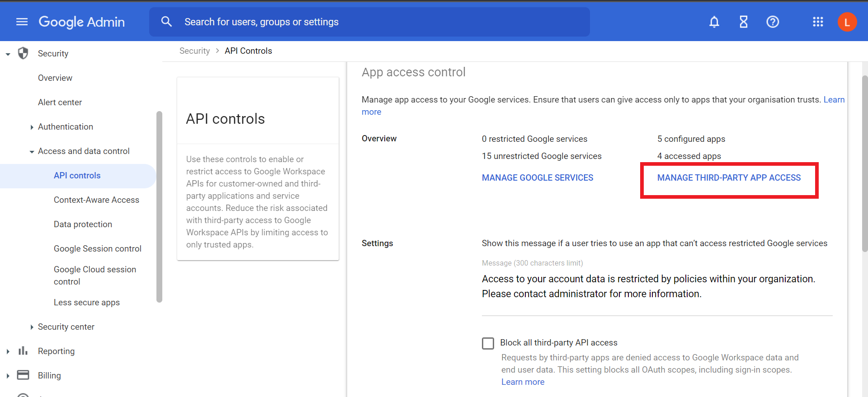Expand the Authentication section

click(32, 127)
